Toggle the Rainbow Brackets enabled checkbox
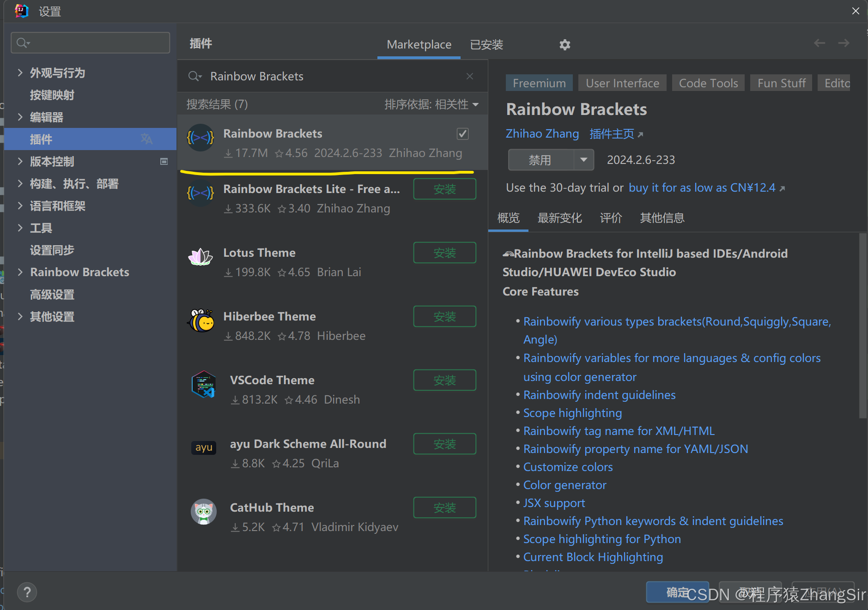868x610 pixels. (462, 134)
